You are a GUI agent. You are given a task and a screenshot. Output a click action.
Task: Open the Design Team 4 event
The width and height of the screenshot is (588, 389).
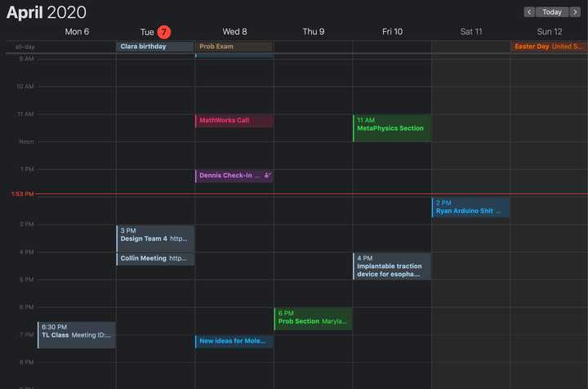click(x=155, y=239)
